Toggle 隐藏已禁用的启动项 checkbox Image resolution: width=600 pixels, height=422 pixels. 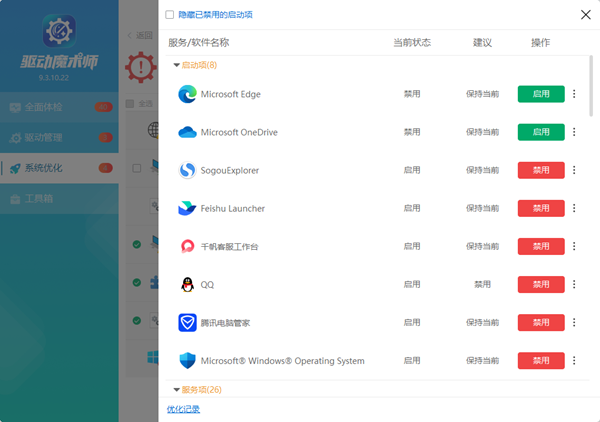click(x=170, y=15)
